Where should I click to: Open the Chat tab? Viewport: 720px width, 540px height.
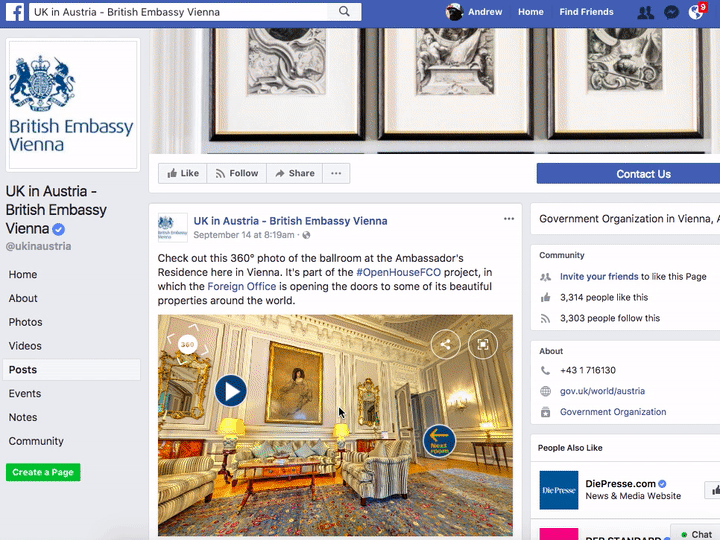pyautogui.click(x=696, y=534)
